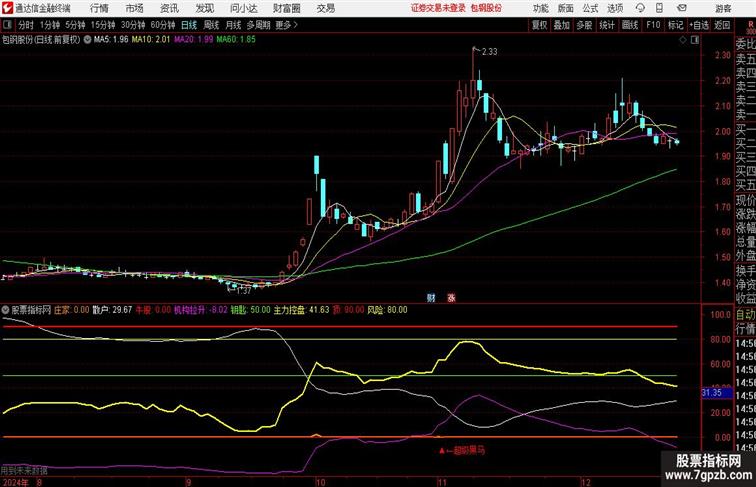
Task: Open the mail envelope icon
Action: 682,8
